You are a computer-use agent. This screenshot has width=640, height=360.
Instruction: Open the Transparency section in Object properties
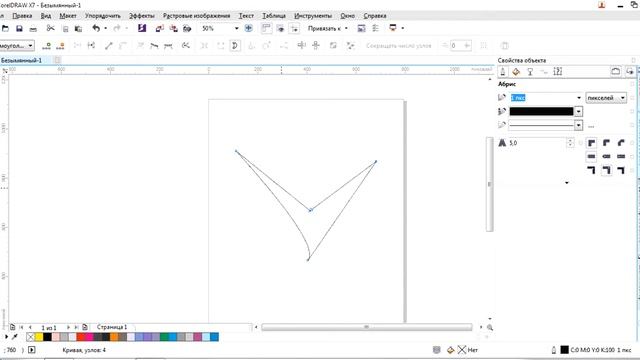(530, 72)
